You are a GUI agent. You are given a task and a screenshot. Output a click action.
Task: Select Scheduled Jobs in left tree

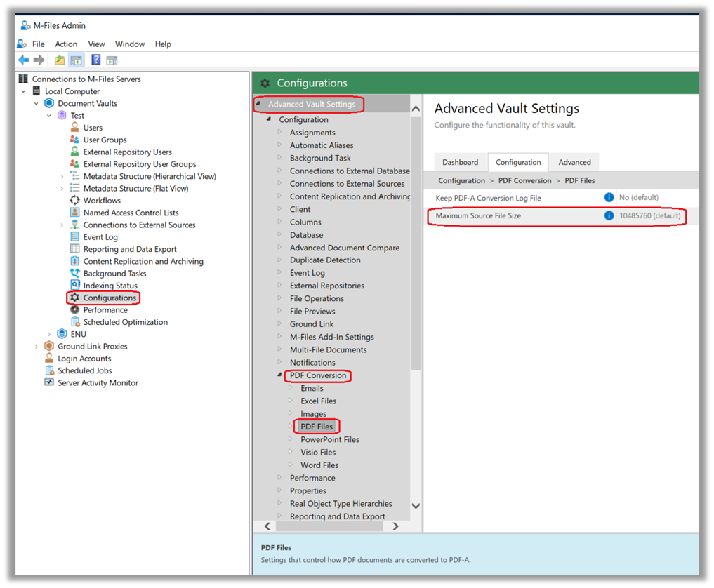click(85, 370)
